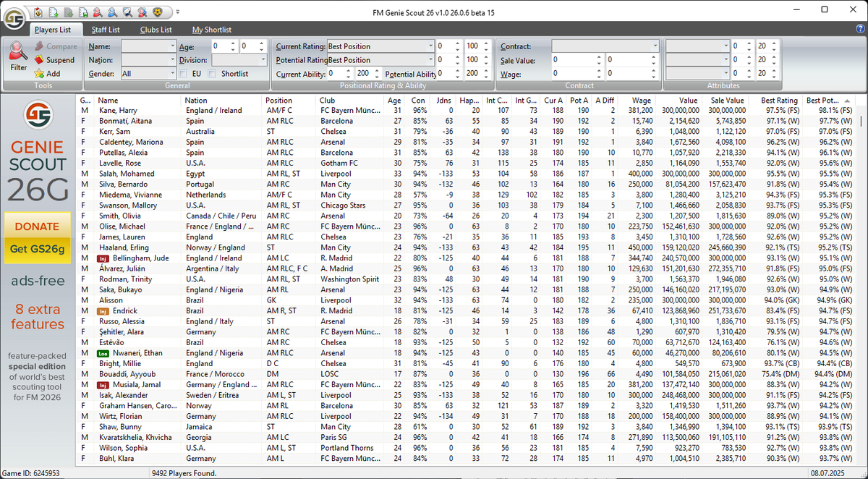Click the yellow football shield badge icon
Screen dimensions: 868x479
pyautogui.click(x=158, y=12)
